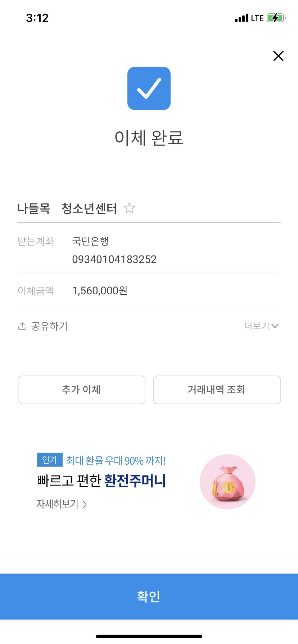
Task: Click the arrow chevron beside 자세히보기
Action: point(85,505)
